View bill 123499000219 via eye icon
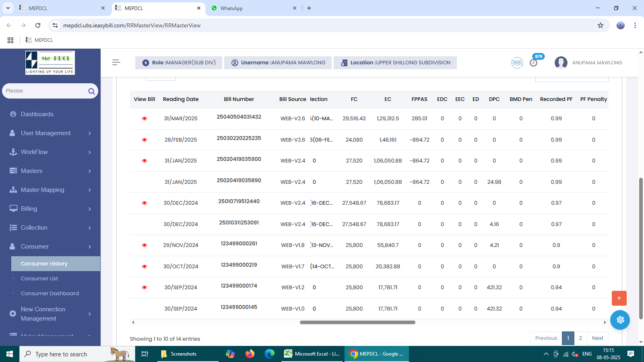 tap(144, 267)
